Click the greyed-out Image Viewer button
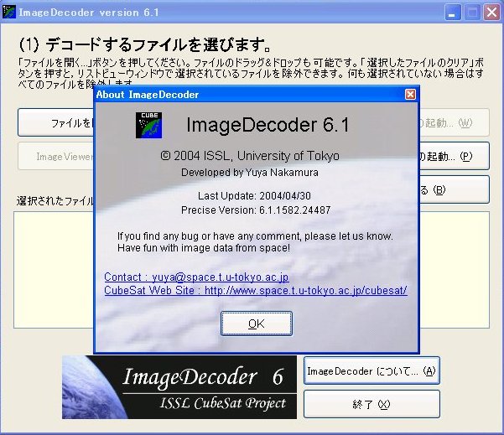Viewport: 504px width, 435px height. [x=55, y=156]
